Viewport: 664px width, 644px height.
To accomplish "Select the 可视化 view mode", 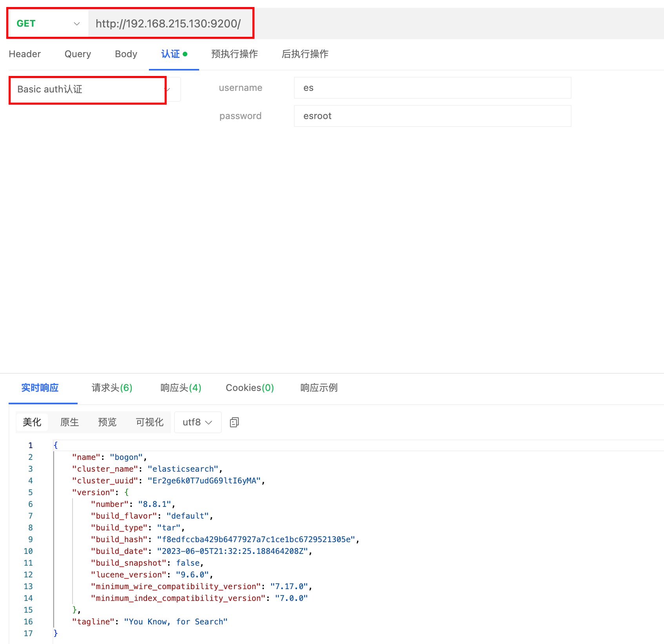I will pyautogui.click(x=150, y=422).
